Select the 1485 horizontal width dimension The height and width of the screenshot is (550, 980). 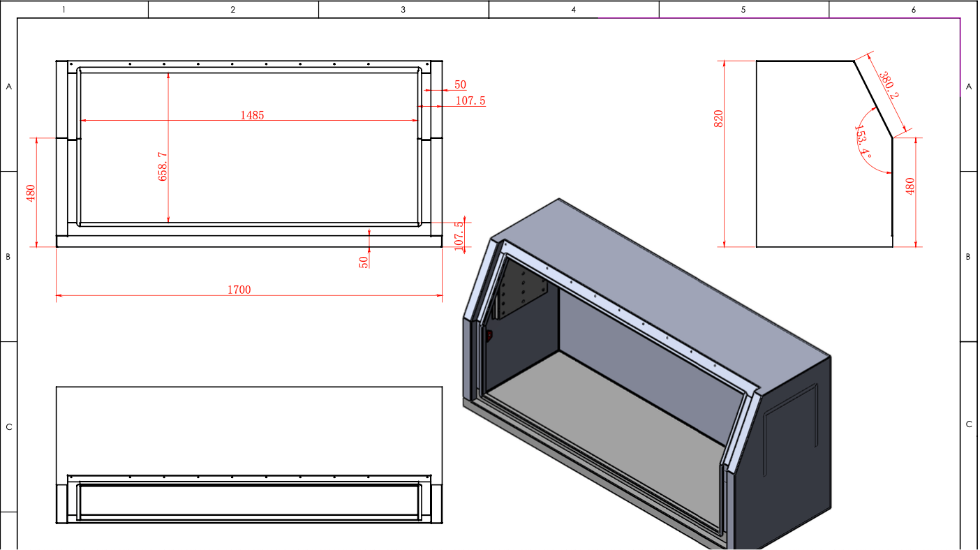pos(252,115)
